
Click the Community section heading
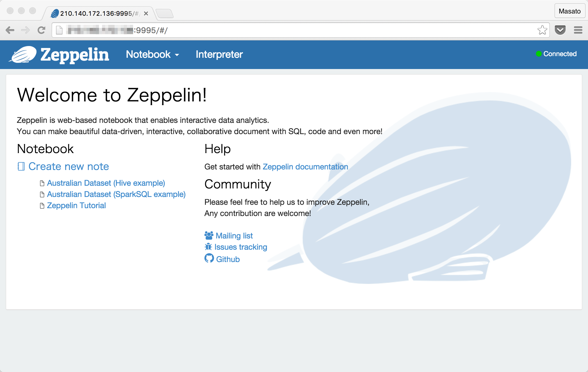tap(238, 184)
